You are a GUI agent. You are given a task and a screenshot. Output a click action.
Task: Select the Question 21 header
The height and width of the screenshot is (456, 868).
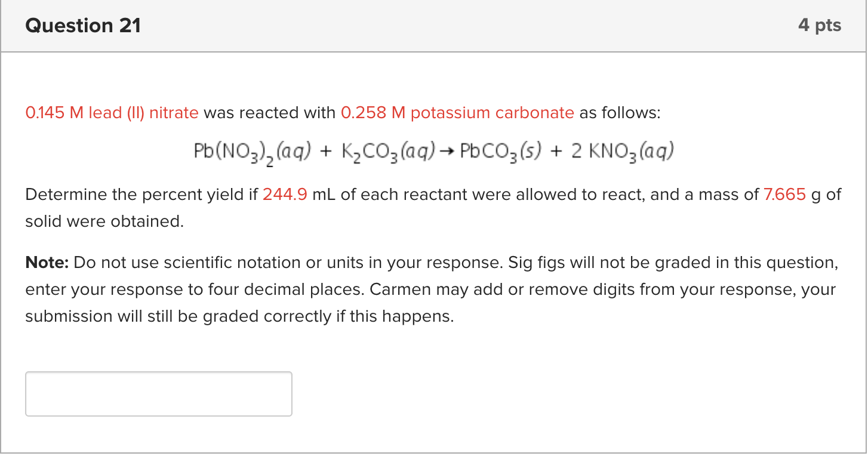point(83,25)
